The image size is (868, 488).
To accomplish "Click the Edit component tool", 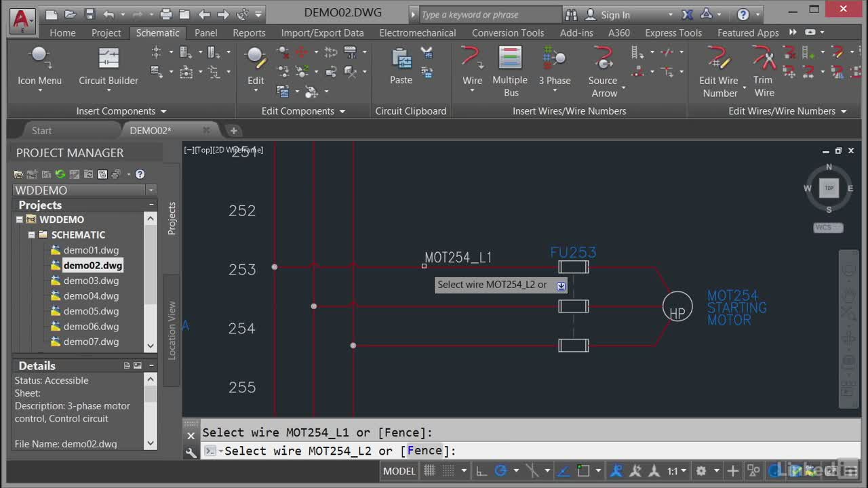I will [x=256, y=68].
